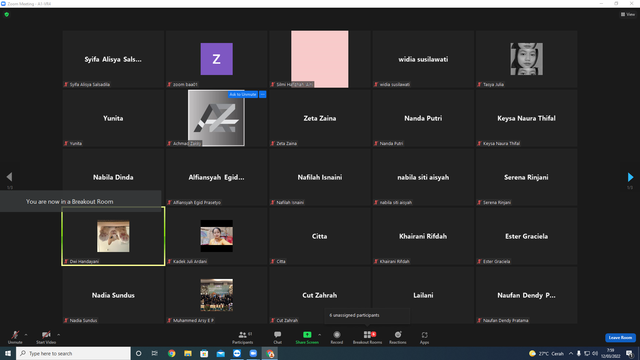Select the Nadia Sundus participant tile
This screenshot has width=640, height=360.
point(113,295)
